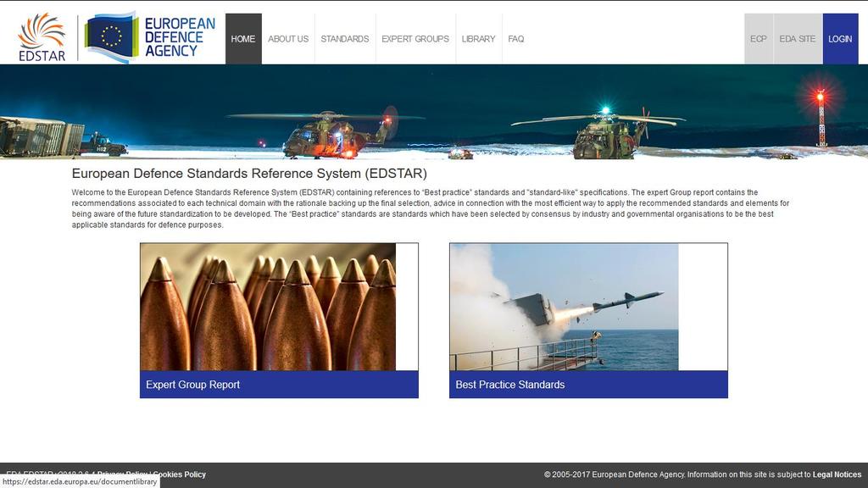Viewport: 868px width, 488px height.
Task: Click the European Defence Agency logo
Action: (150, 37)
